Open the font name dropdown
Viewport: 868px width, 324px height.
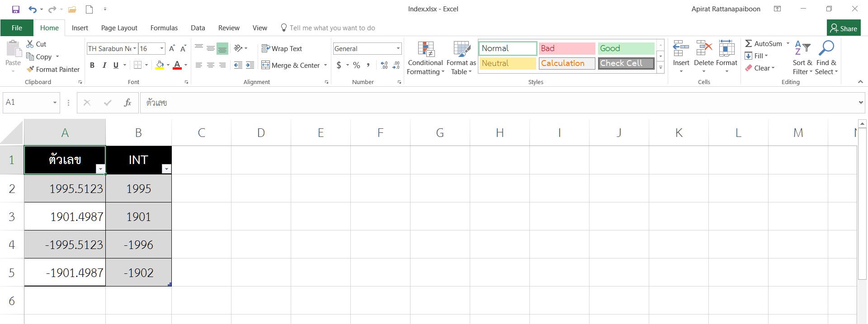pos(135,48)
